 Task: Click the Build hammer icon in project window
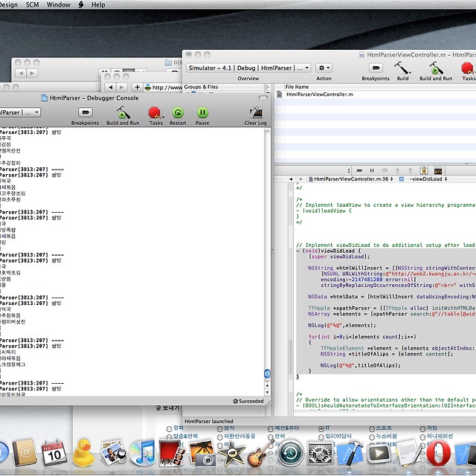(x=402, y=68)
